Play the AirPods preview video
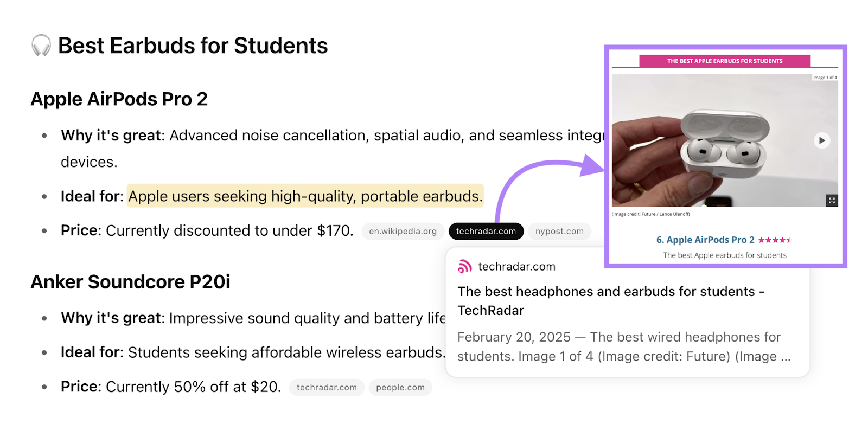Image resolution: width=868 pixels, height=437 pixels. (821, 140)
